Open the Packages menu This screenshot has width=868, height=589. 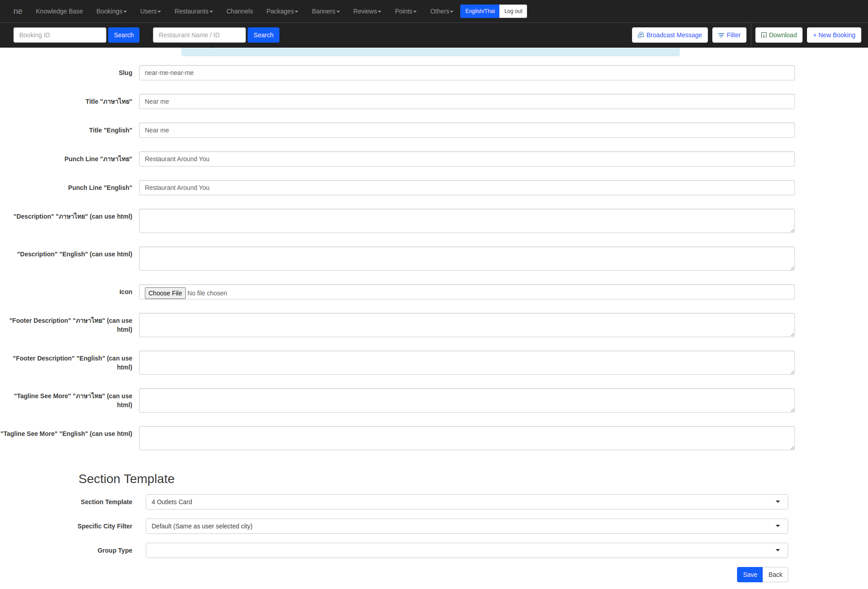[282, 11]
